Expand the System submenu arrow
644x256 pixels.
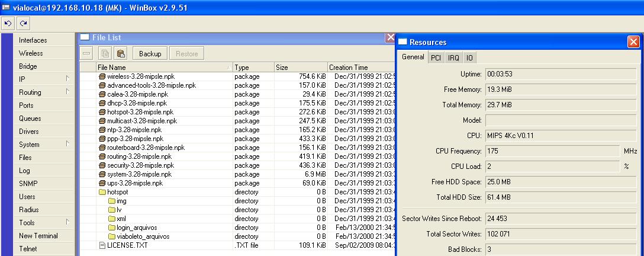coord(67,144)
